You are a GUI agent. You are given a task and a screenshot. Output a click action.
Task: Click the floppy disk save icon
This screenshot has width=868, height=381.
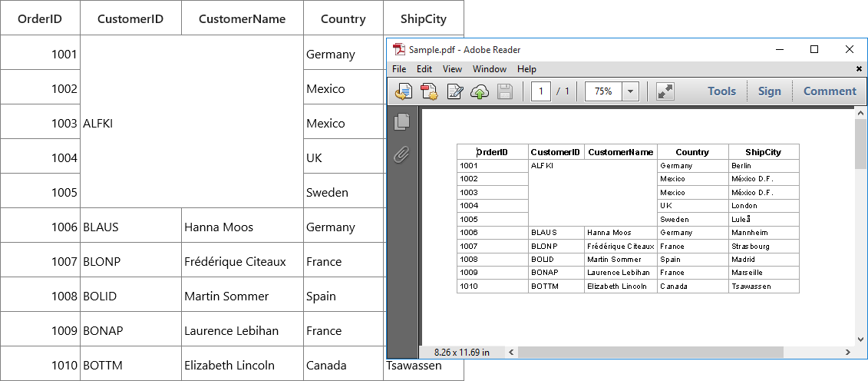point(505,91)
